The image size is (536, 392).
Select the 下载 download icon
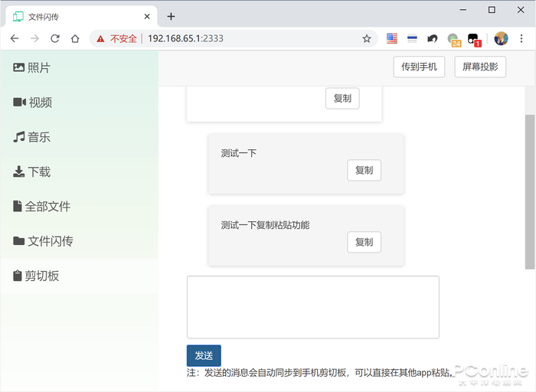(19, 171)
